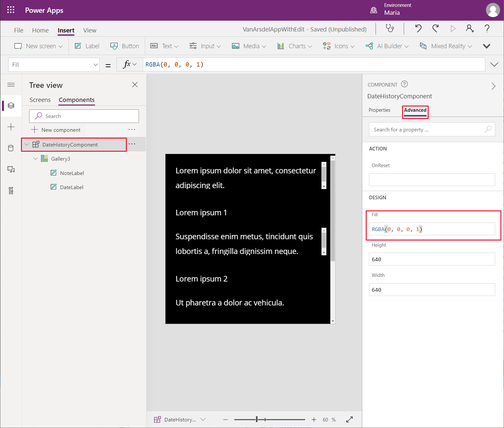This screenshot has width=504, height=428.
Task: Zoom in with the plus button
Action: (x=314, y=419)
